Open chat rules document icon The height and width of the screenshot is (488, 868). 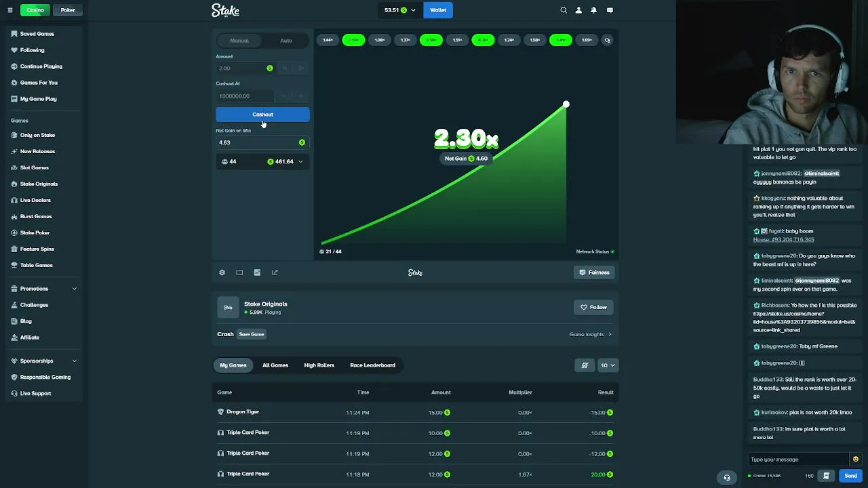pyautogui.click(x=826, y=476)
